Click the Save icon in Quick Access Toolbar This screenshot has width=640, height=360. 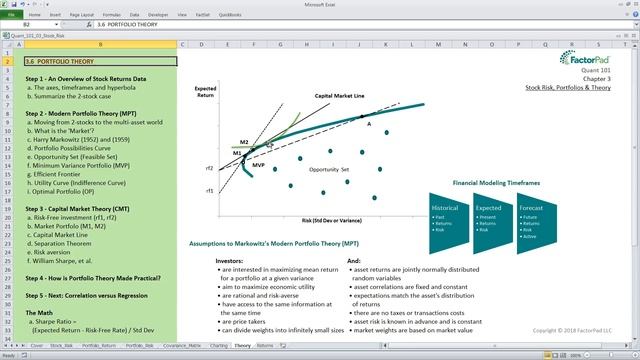coord(14,4)
